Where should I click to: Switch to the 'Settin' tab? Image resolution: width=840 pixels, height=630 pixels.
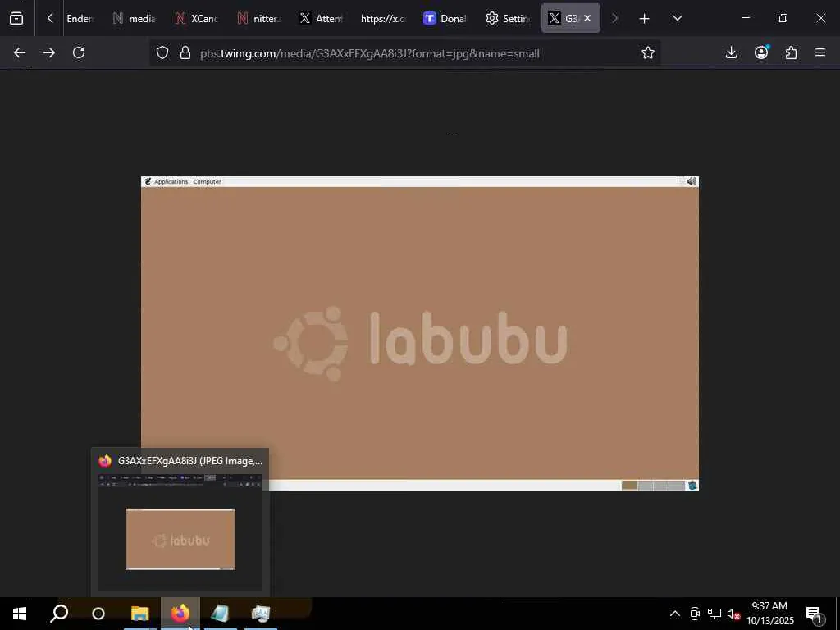click(x=508, y=18)
